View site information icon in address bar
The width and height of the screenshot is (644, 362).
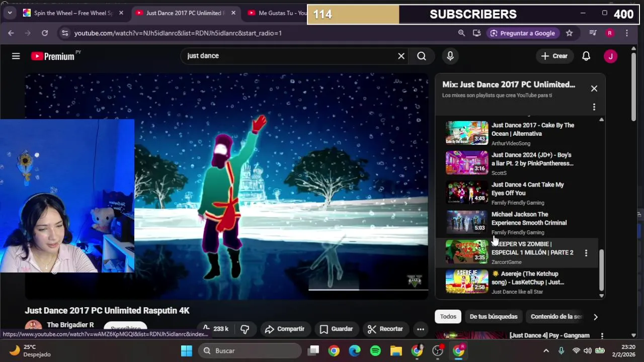[64, 33]
